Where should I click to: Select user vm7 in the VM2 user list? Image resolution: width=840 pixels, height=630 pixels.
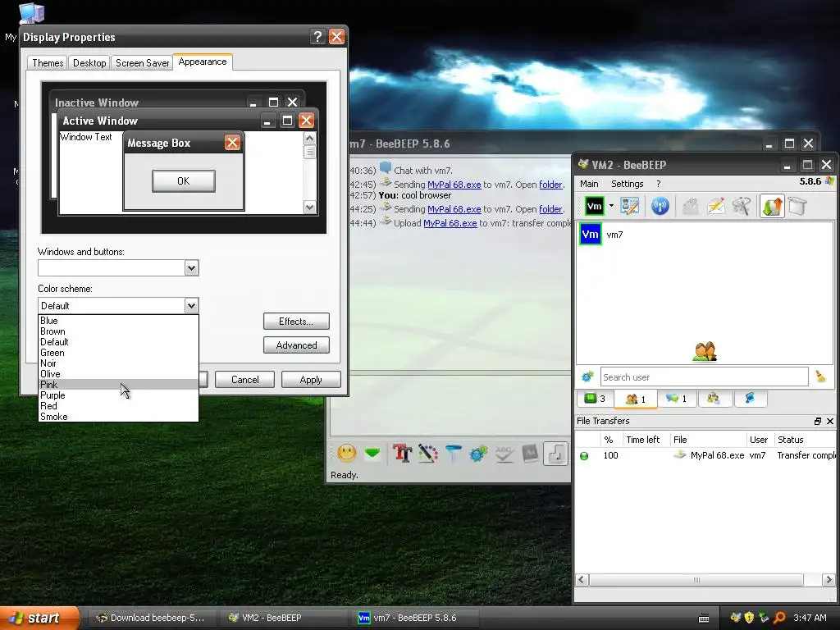tap(705, 235)
